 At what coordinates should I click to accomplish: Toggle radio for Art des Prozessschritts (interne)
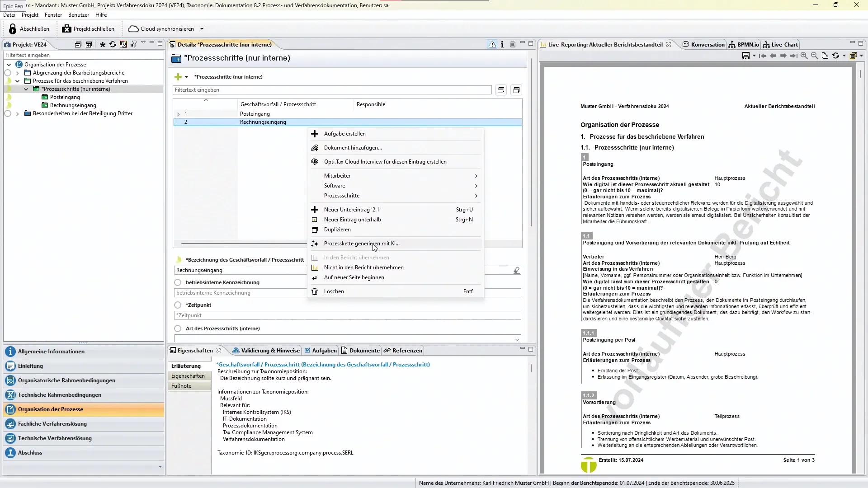click(x=178, y=328)
